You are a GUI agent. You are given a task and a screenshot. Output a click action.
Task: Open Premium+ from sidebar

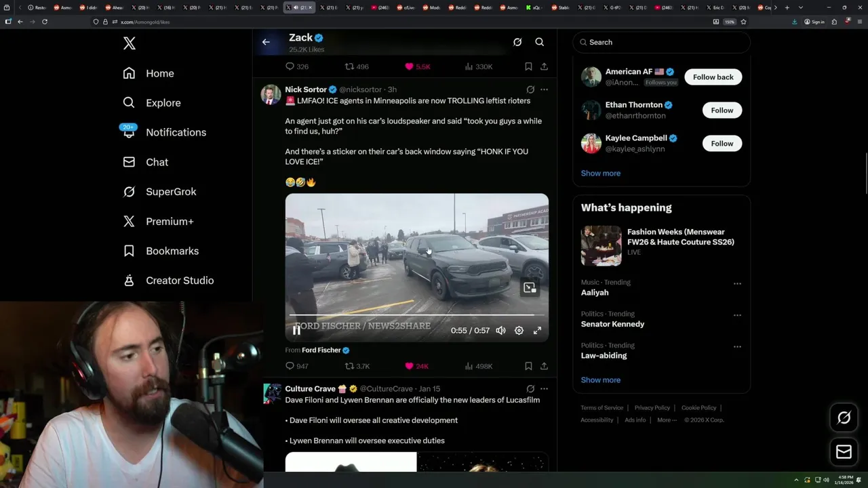(158, 221)
